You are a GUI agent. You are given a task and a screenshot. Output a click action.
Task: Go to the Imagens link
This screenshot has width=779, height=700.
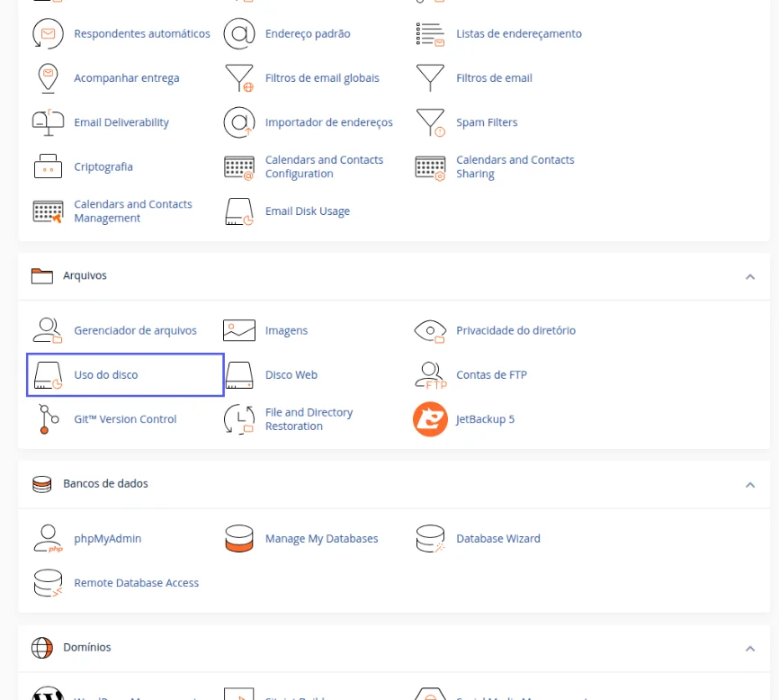(286, 330)
